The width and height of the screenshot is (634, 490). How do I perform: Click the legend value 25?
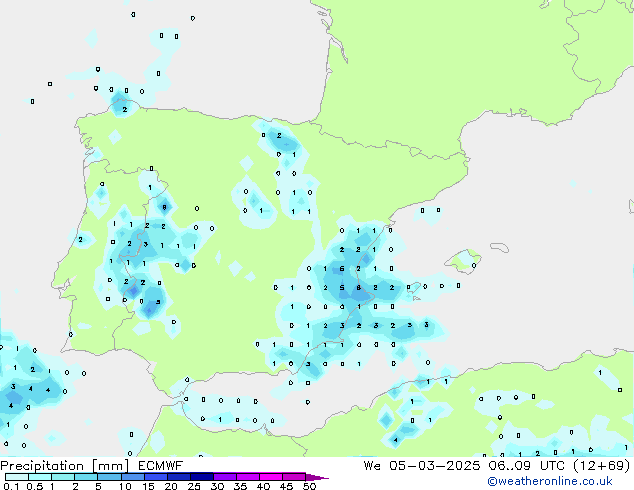coord(194,486)
